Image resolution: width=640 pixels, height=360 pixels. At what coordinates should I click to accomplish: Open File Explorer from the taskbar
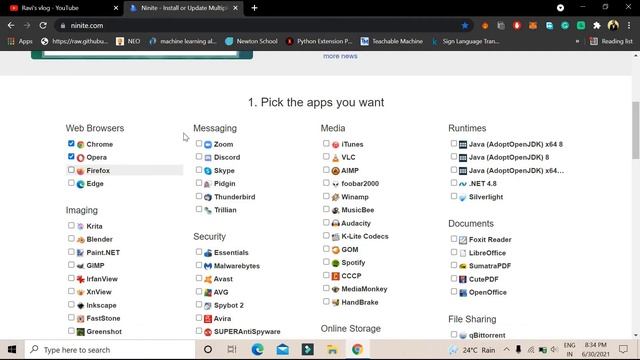[332, 349]
